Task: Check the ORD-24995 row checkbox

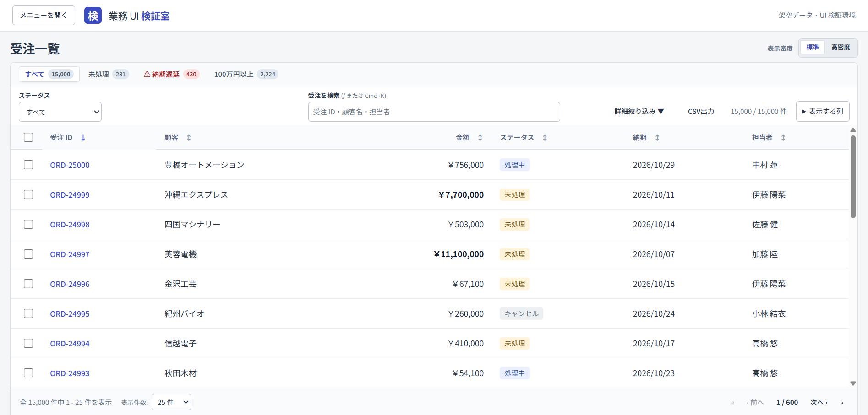Action: (x=28, y=313)
